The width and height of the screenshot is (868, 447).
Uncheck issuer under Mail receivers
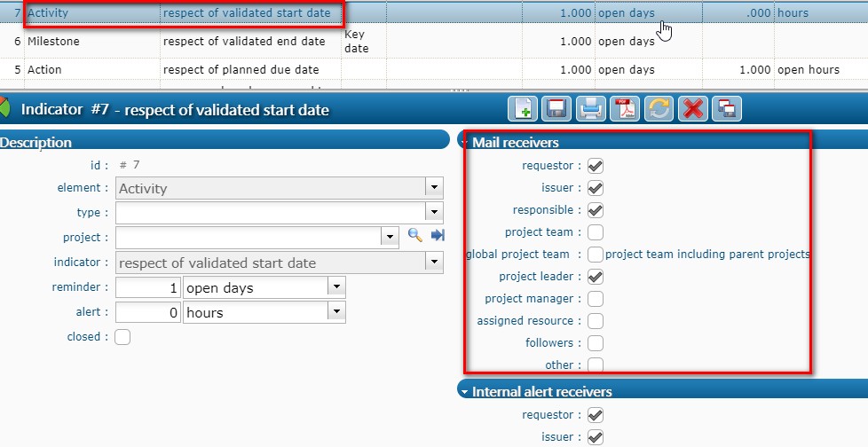[596, 187]
